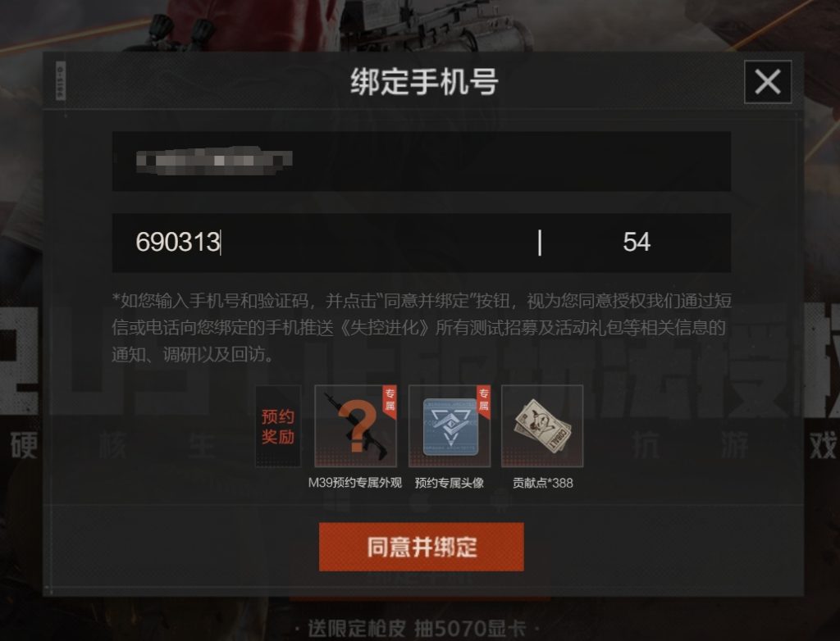Click the 专属 tag on M39 reward
The width and height of the screenshot is (840, 641).
pyautogui.click(x=390, y=399)
